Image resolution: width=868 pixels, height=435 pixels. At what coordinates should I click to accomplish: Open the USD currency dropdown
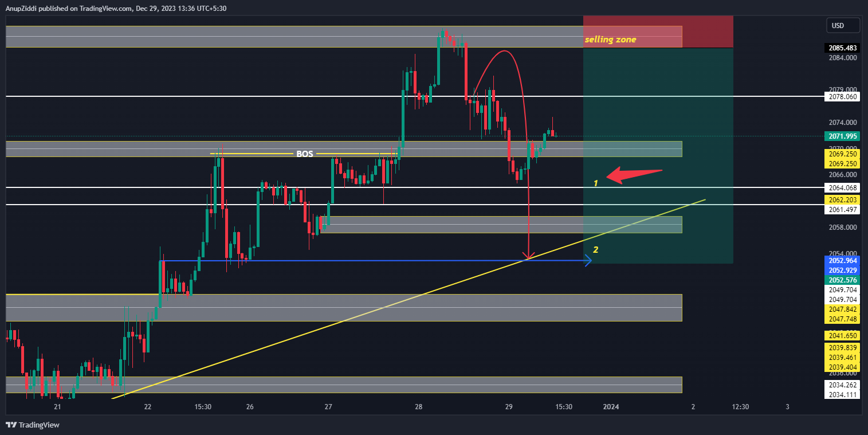[x=843, y=26]
